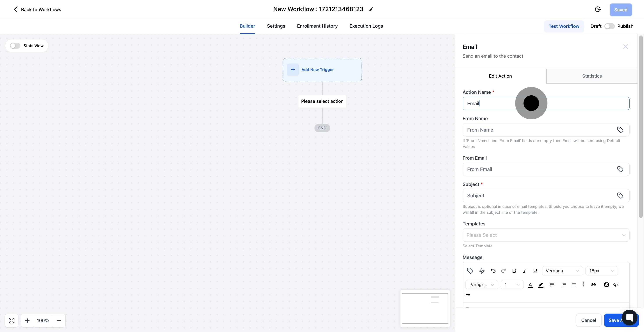
Task: Click the trigger link lightning icon in editor
Action: click(482, 271)
